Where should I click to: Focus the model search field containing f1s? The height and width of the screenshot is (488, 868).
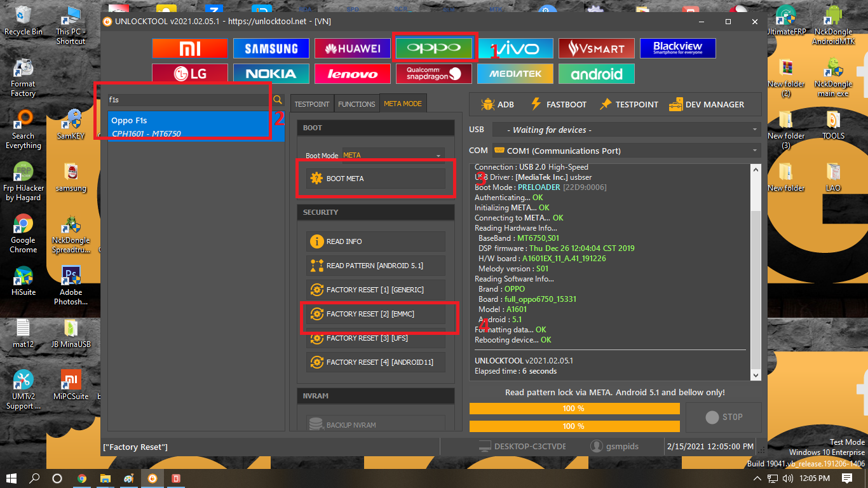(189, 100)
